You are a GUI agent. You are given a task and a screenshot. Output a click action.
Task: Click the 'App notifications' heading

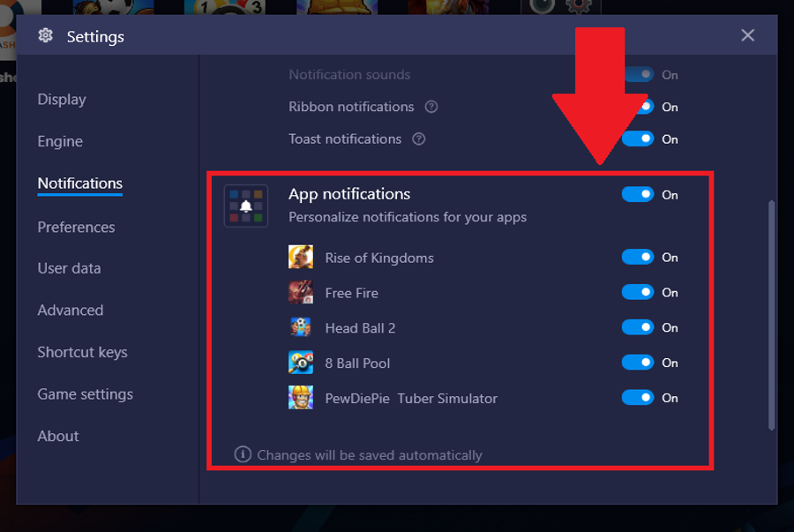click(x=349, y=194)
